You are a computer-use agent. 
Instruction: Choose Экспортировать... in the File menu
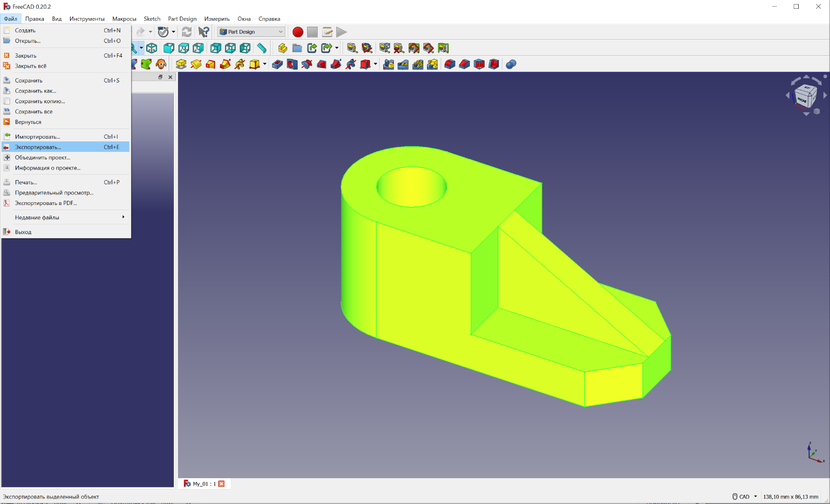click(x=66, y=147)
